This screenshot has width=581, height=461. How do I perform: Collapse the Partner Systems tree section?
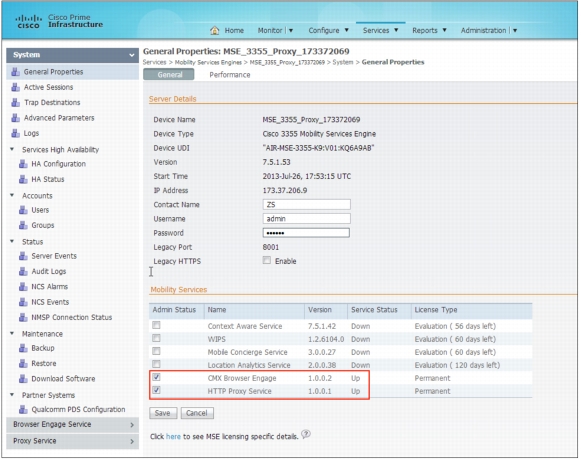(12, 395)
